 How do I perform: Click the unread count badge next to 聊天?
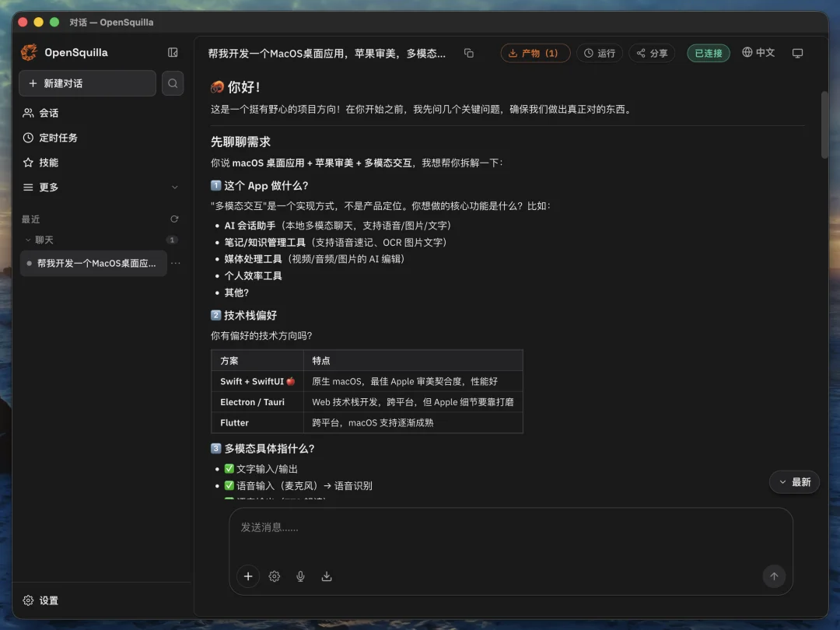click(x=171, y=240)
